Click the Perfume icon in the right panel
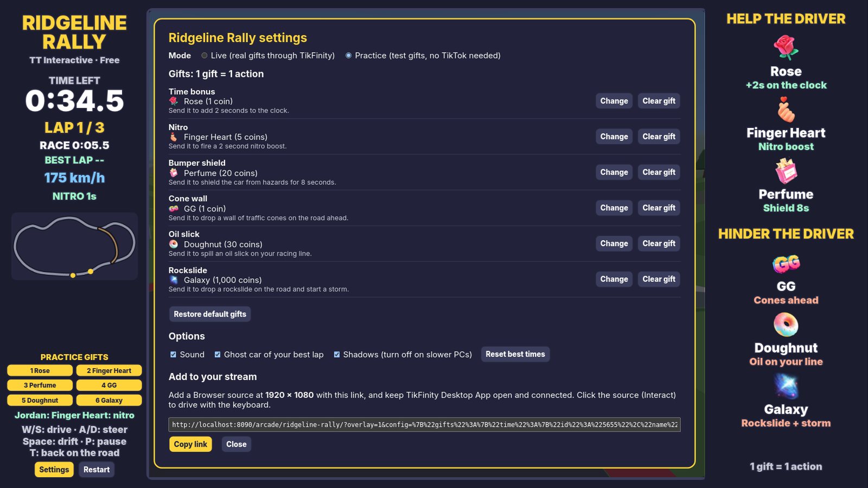This screenshot has width=868, height=488. point(786,171)
